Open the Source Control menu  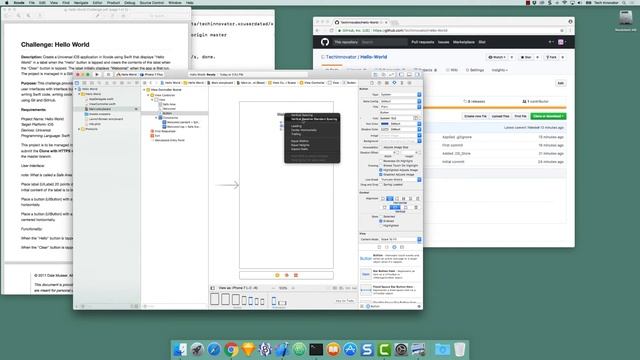point(151,2)
